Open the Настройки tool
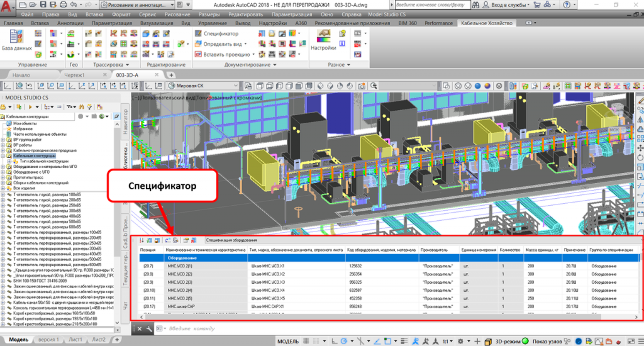This screenshot has width=644, height=346. point(323,40)
